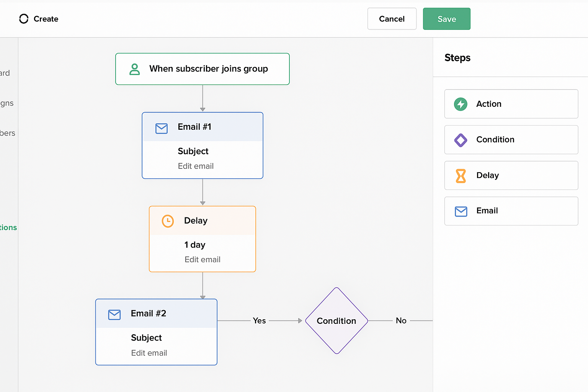
Task: Click the Yes branch label
Action: click(259, 321)
